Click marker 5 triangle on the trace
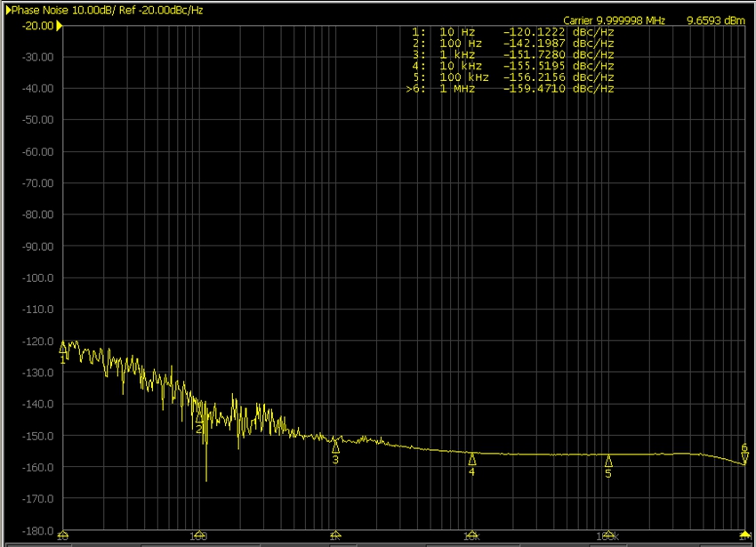Viewport: 756px width, 547px height. [x=609, y=461]
